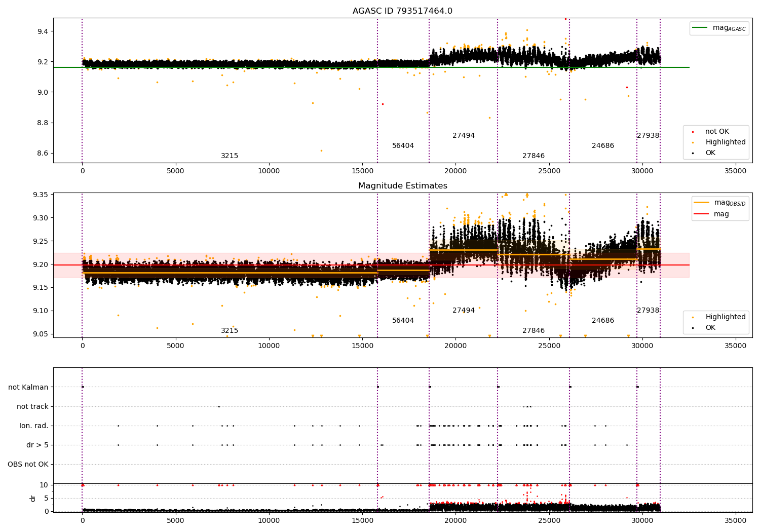Select the 'mag AGASC' legend label
The width and height of the screenshot is (760, 532).
(729, 28)
